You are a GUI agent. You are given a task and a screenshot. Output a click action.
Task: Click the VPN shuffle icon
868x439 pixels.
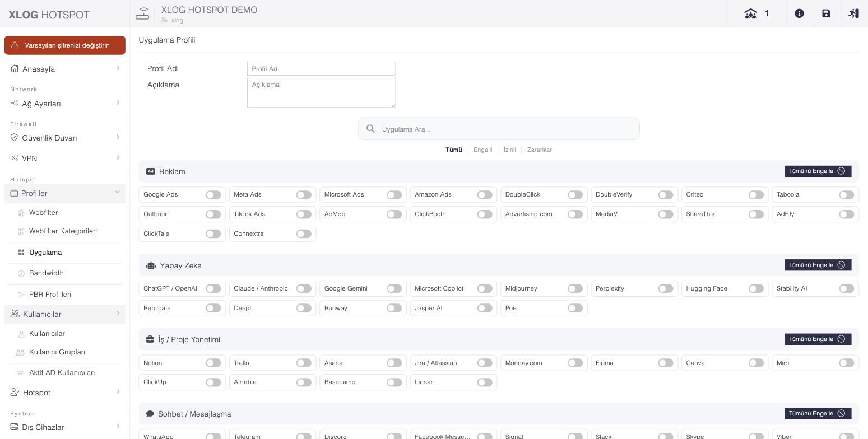point(15,158)
